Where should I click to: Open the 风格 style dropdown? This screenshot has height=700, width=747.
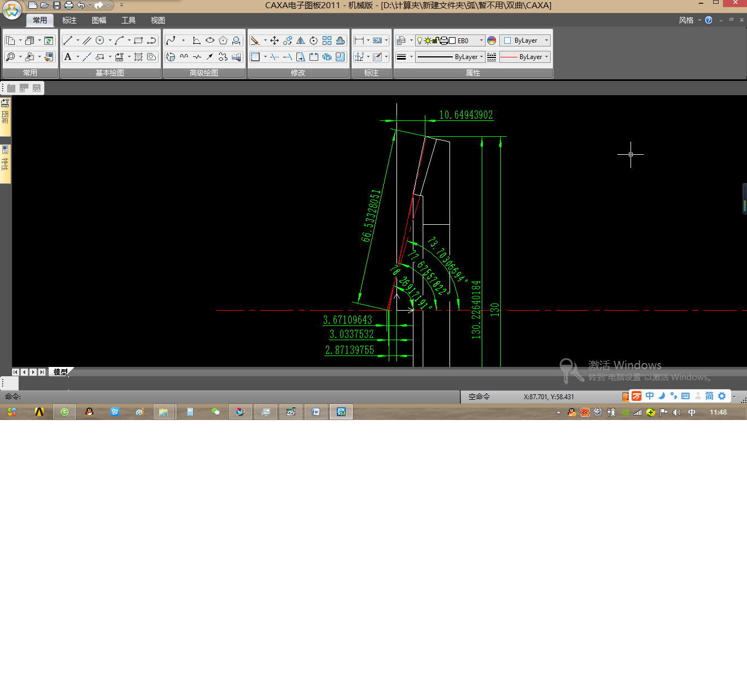pyautogui.click(x=690, y=20)
